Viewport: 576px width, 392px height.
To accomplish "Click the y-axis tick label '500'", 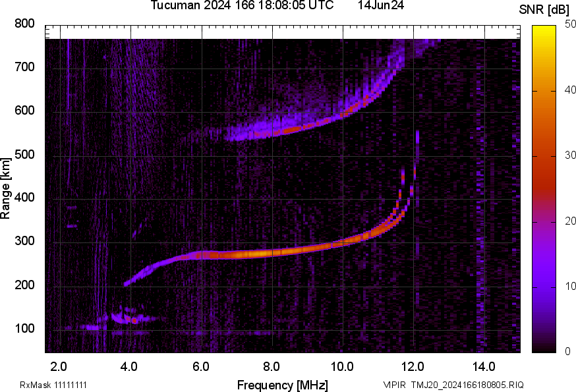I will (24, 154).
